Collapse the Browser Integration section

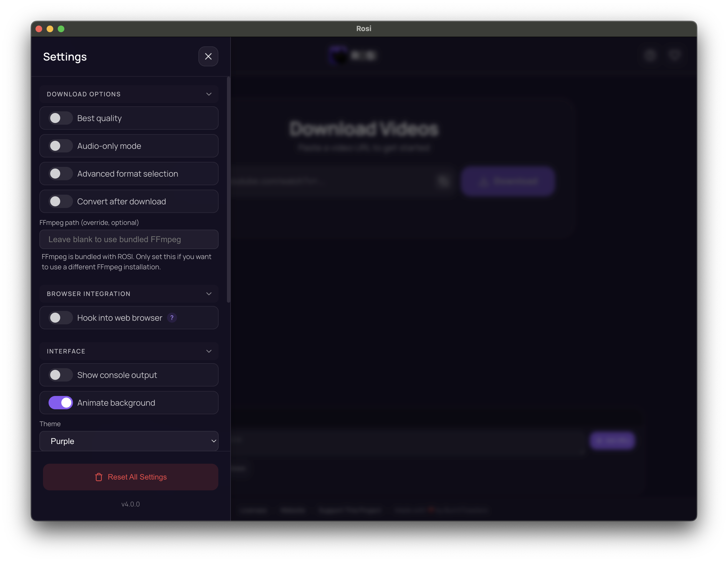click(209, 294)
